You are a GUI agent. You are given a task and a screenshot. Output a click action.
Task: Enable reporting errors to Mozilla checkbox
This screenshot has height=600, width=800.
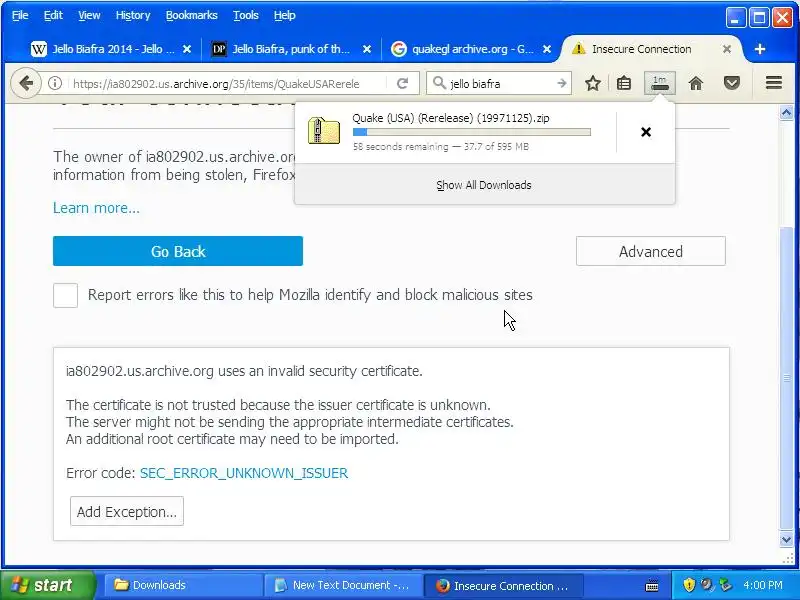[x=65, y=295]
